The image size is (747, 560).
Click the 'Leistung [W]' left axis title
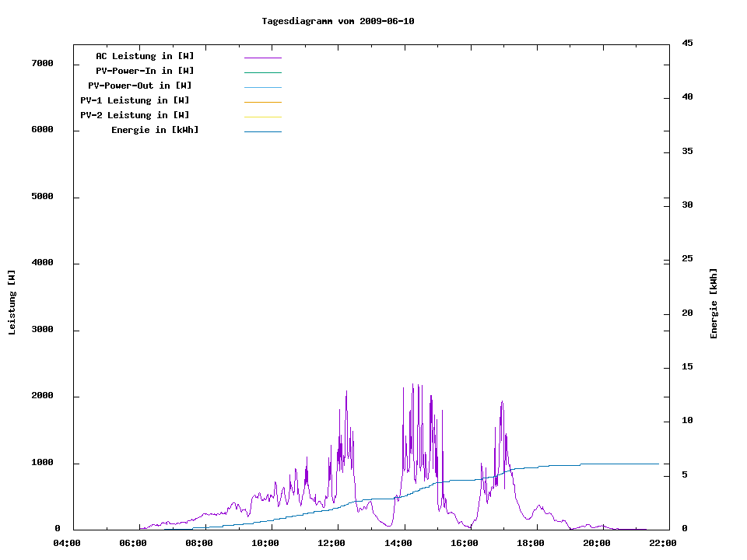click(12, 303)
